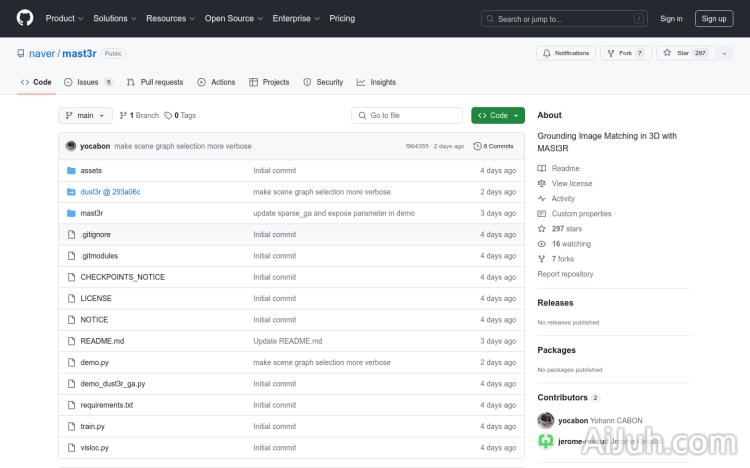Open the Activity link in About
This screenshot has height=468, width=750.
click(563, 199)
